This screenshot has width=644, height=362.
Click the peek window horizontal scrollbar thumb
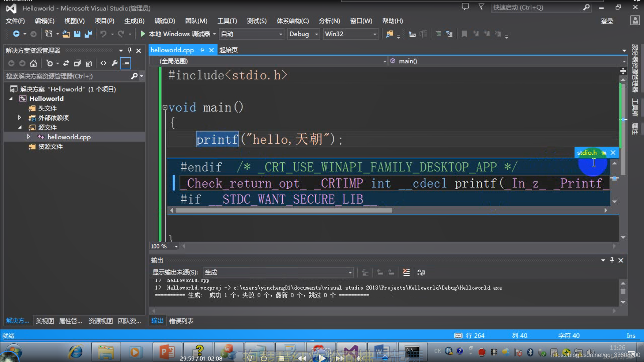[x=284, y=210]
